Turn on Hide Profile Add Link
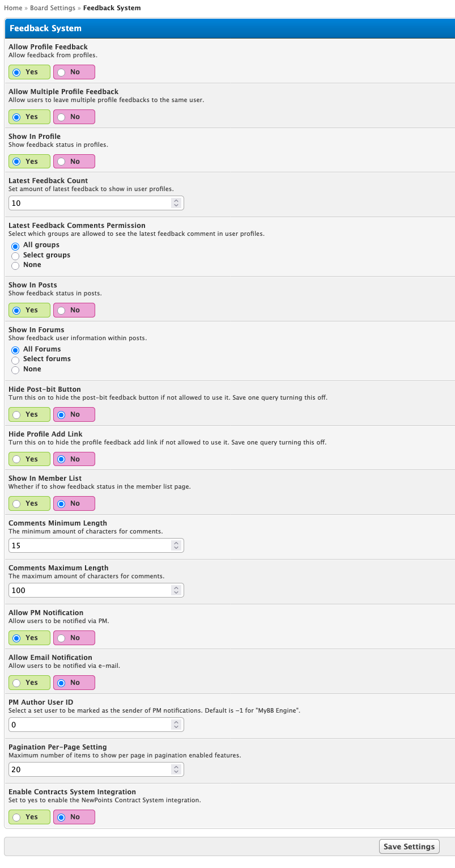Screen dimensions: 455x868 (29, 459)
